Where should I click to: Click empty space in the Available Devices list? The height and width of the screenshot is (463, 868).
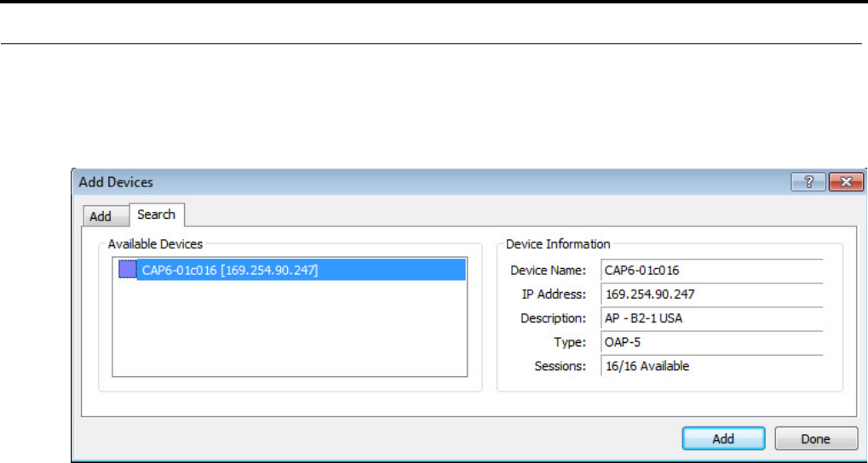click(x=290, y=332)
